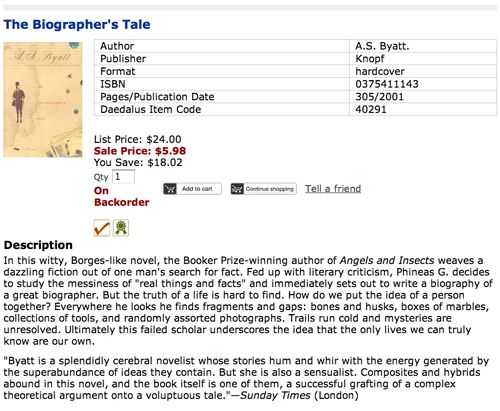
Task: Click the On Backorder status text
Action: tap(121, 196)
